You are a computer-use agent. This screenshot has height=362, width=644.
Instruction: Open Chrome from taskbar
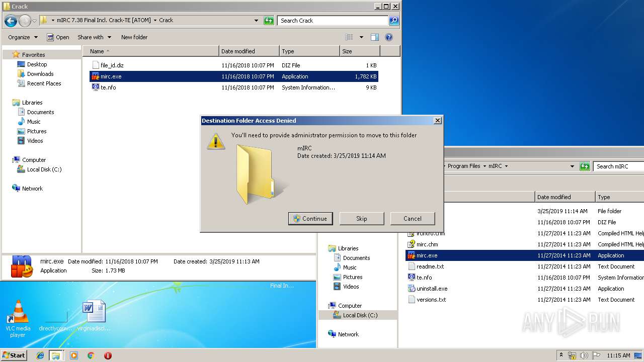click(x=91, y=355)
